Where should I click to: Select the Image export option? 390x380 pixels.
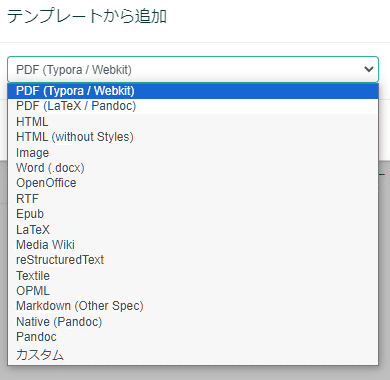[x=193, y=153]
